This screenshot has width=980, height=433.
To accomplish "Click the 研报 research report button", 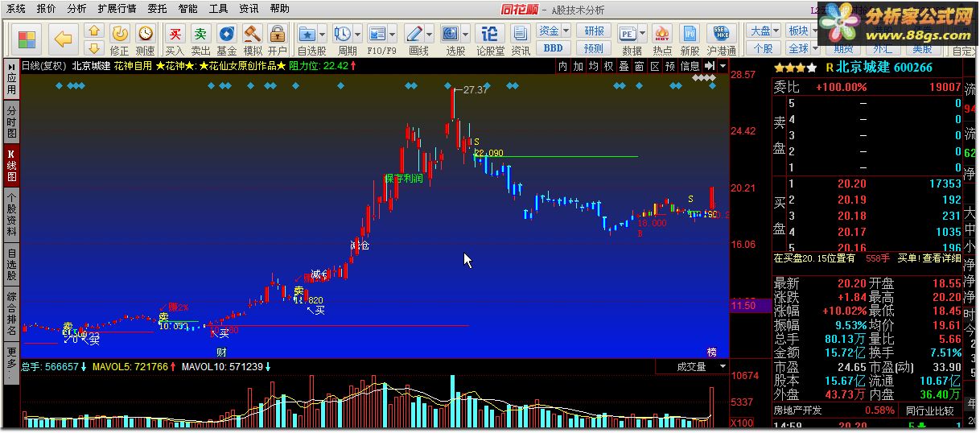I will coord(594,31).
